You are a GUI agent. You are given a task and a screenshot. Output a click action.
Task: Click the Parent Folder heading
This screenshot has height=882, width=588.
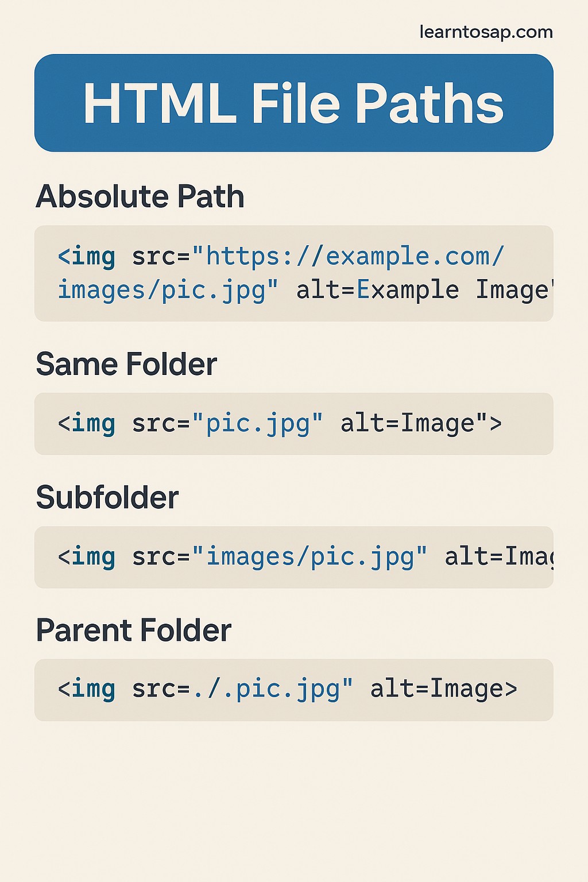(x=134, y=630)
